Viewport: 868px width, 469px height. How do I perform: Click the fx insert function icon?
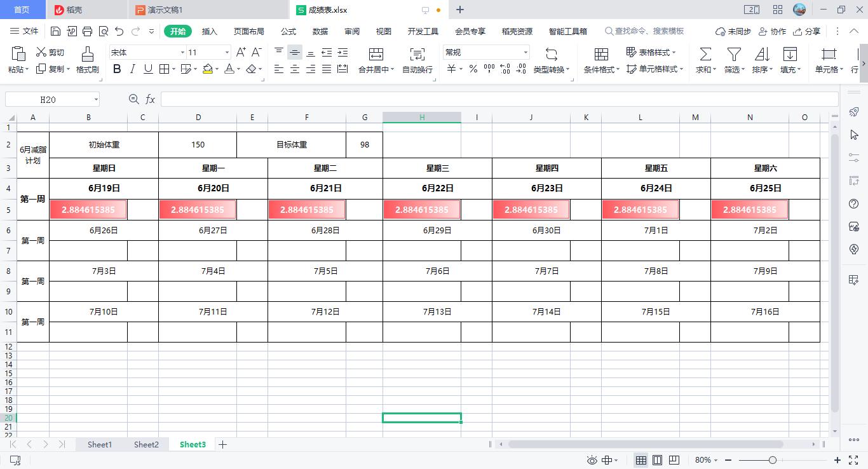(x=151, y=99)
